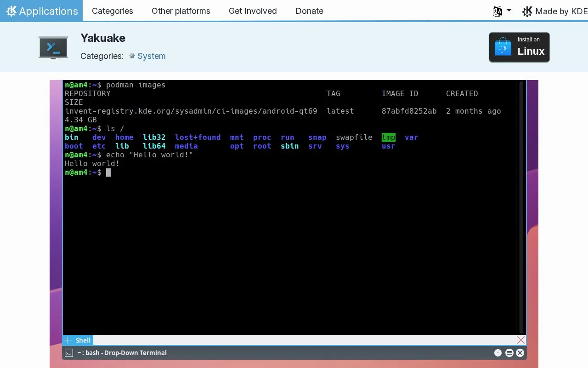Image resolution: width=588 pixels, height=368 pixels.
Task: Click the '4.34 GB' size value
Action: click(81, 120)
